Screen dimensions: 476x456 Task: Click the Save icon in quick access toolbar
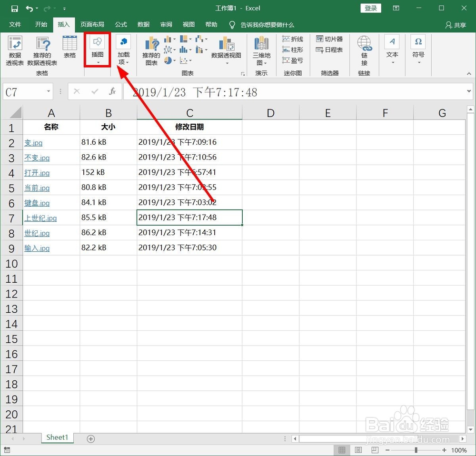coord(14,9)
